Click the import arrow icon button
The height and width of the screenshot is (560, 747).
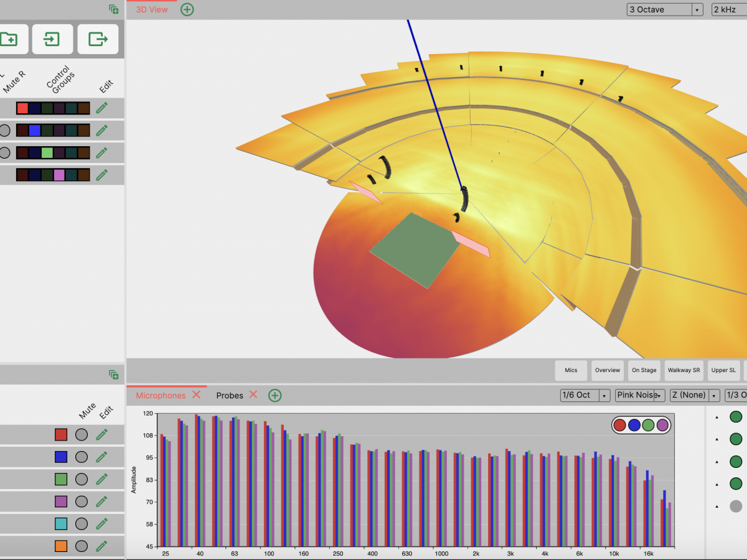[x=52, y=39]
